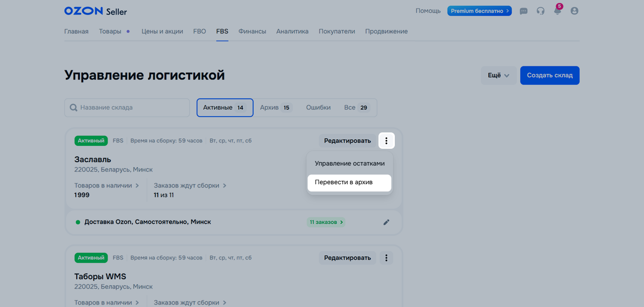Image resolution: width=644 pixels, height=307 pixels.
Task: Open the 11 заказов green link
Action: coord(326,222)
